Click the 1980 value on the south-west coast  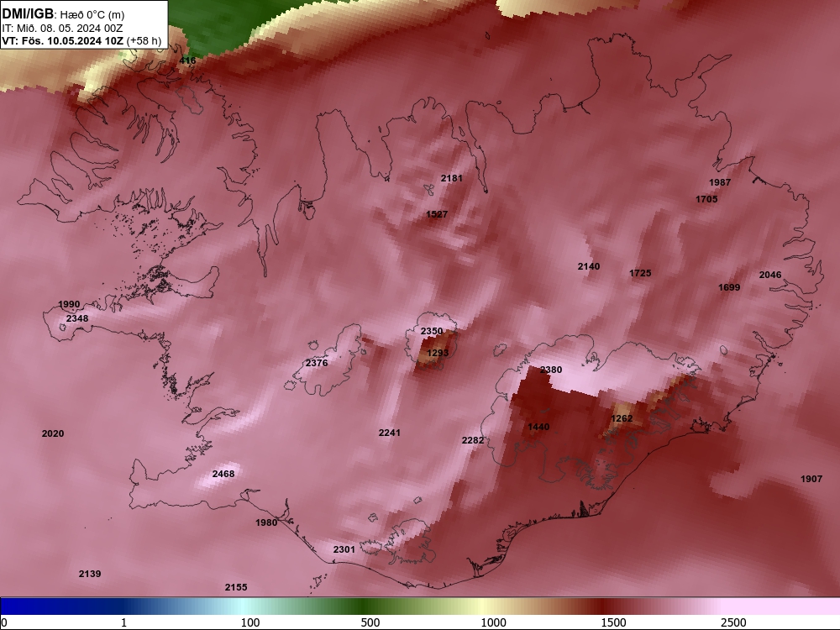[x=266, y=522]
